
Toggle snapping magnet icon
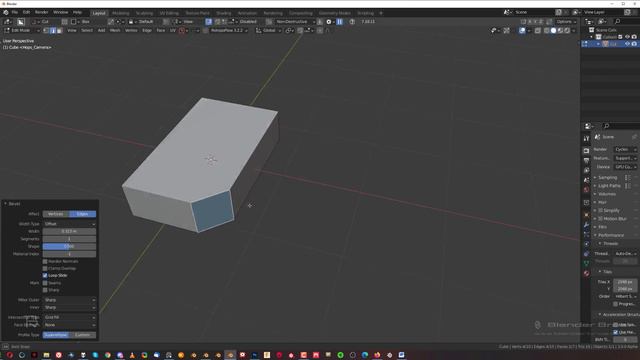pos(300,31)
